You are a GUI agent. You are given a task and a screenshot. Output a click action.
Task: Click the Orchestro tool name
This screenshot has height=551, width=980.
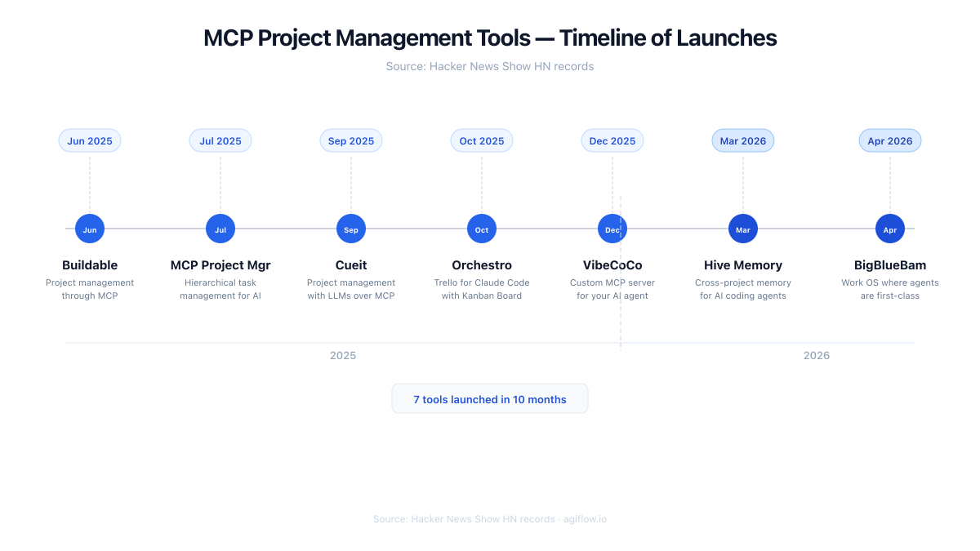(x=482, y=265)
